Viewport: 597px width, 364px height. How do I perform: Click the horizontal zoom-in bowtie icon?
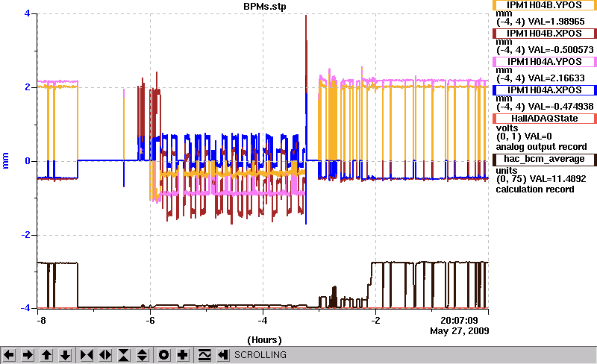[x=87, y=355]
